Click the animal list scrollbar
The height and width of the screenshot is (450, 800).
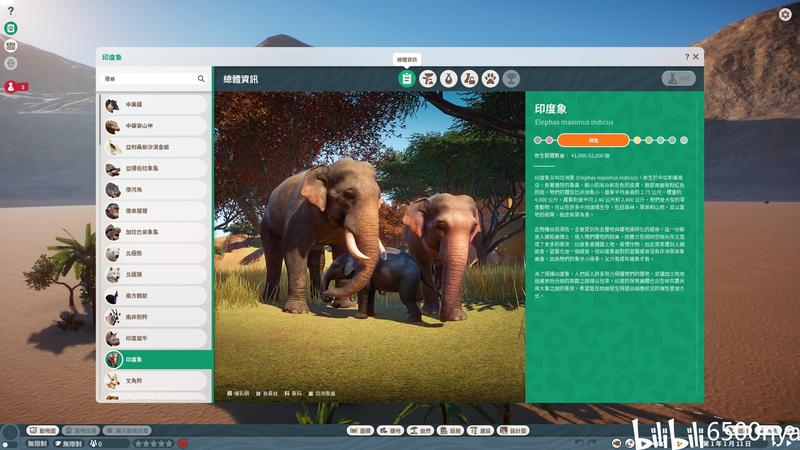click(x=99, y=122)
